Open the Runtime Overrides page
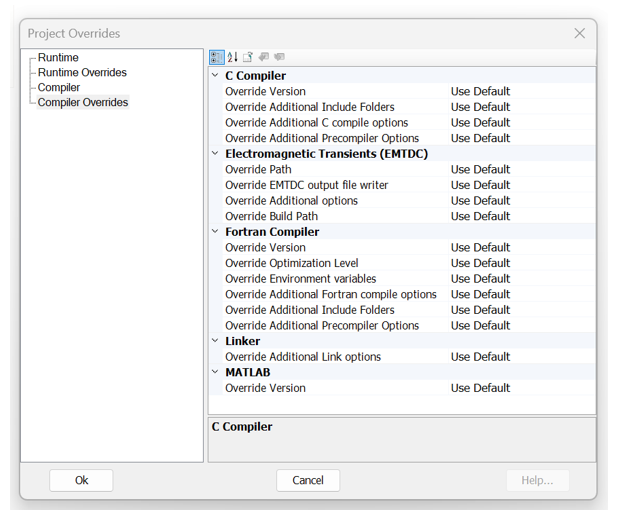Image resolution: width=620 pixels, height=514 pixels. point(82,73)
